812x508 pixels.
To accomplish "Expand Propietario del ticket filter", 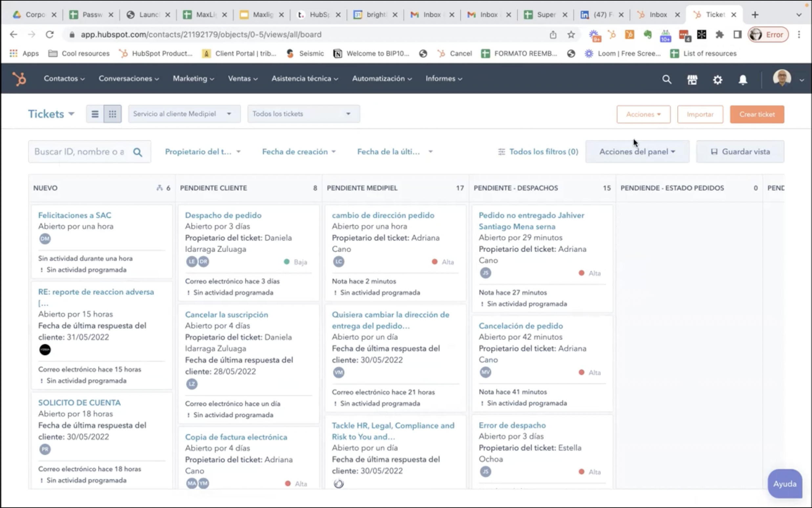I will pyautogui.click(x=203, y=152).
